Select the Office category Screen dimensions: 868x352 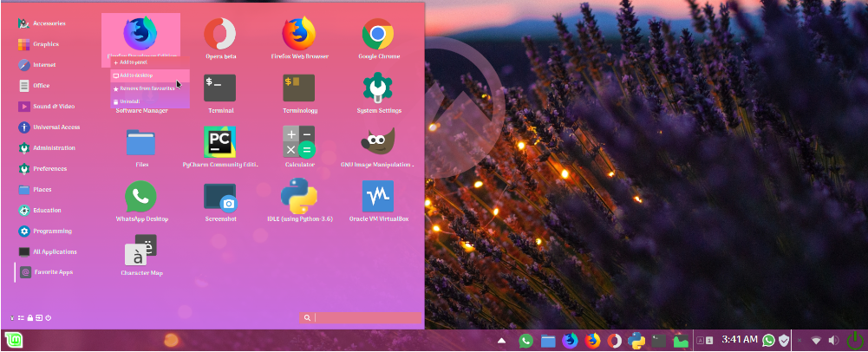pyautogui.click(x=35, y=85)
